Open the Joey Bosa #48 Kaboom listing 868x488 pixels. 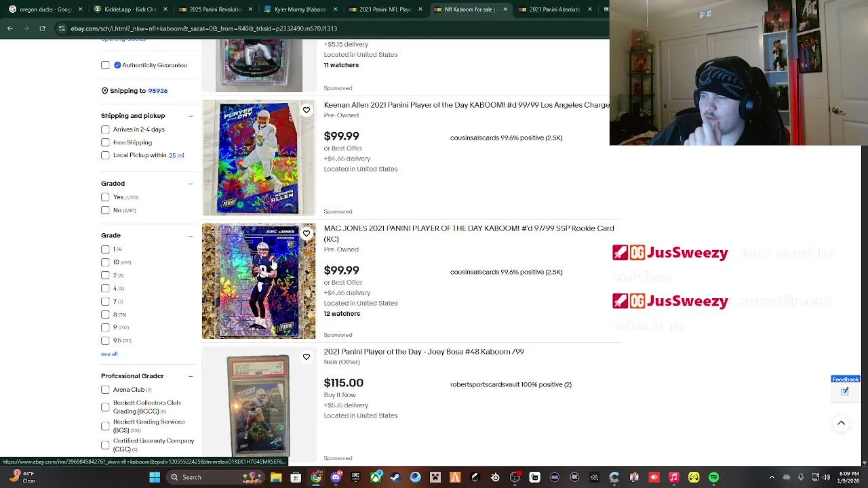424,352
